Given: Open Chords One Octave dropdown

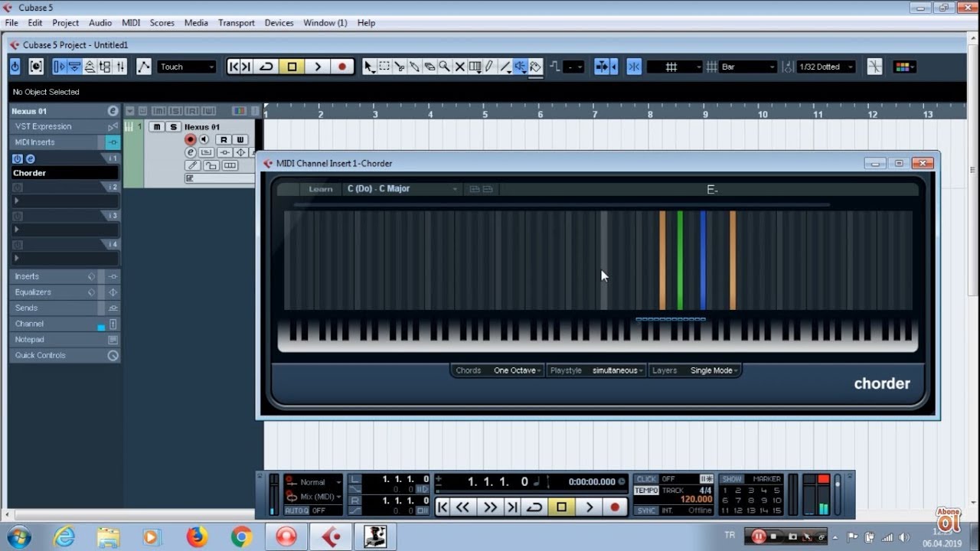Looking at the screenshot, I should tap(517, 370).
